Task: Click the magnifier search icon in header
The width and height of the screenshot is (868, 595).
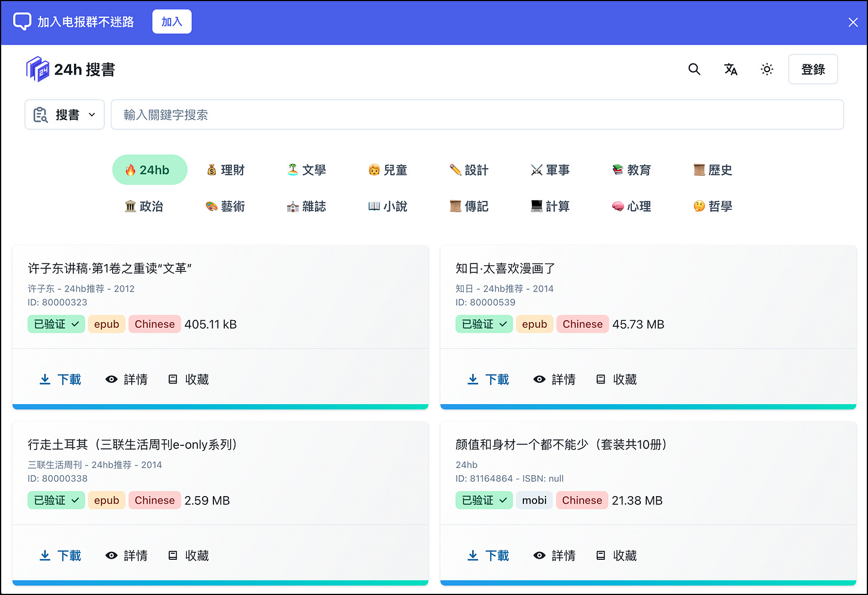Action: point(694,69)
